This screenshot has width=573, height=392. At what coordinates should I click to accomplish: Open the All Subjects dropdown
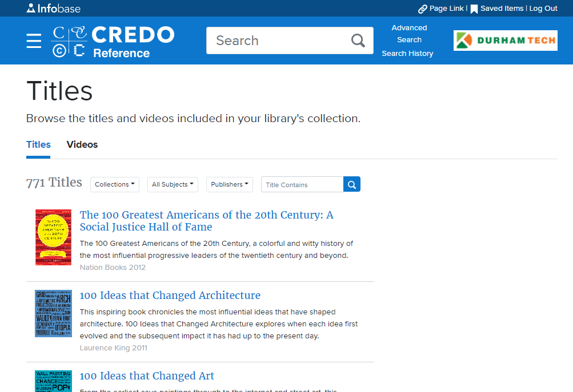[x=173, y=184]
